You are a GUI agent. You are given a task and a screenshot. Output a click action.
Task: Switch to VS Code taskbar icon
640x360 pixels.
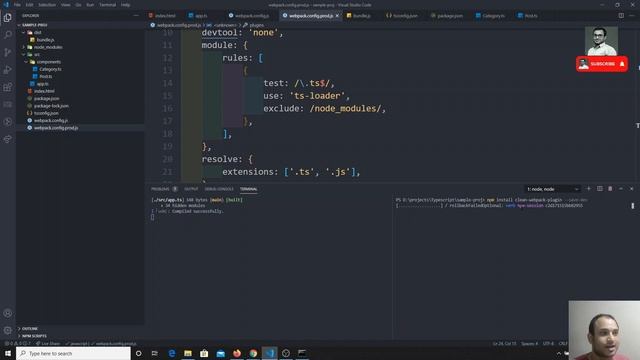tap(269, 353)
